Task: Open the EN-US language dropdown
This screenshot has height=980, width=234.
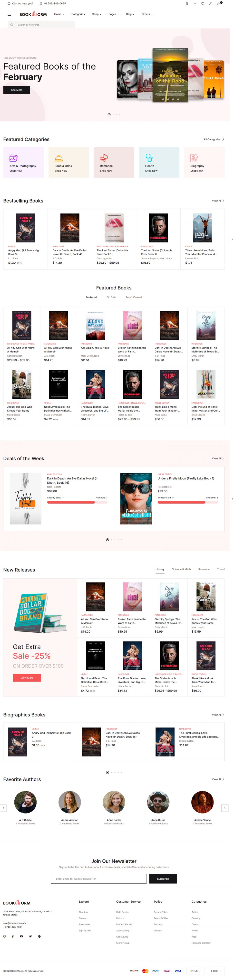Action: 195,971
